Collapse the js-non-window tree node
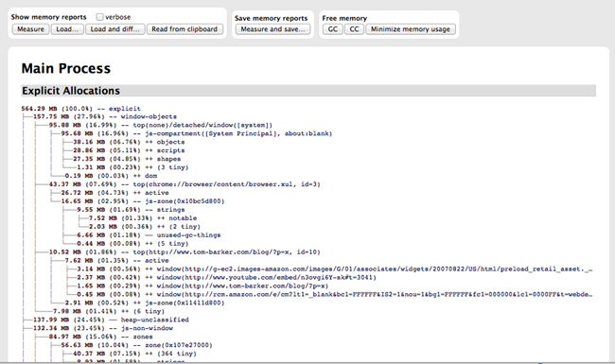The height and width of the screenshot is (364, 615). [103, 328]
